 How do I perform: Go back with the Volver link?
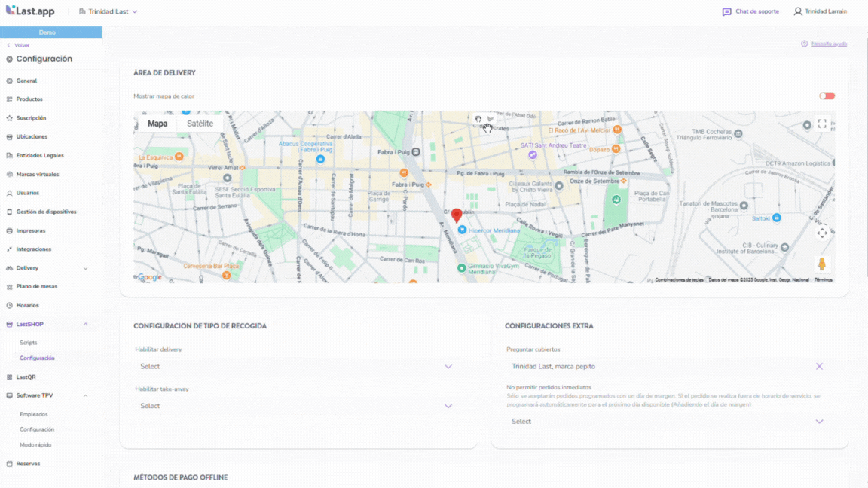pyautogui.click(x=21, y=45)
